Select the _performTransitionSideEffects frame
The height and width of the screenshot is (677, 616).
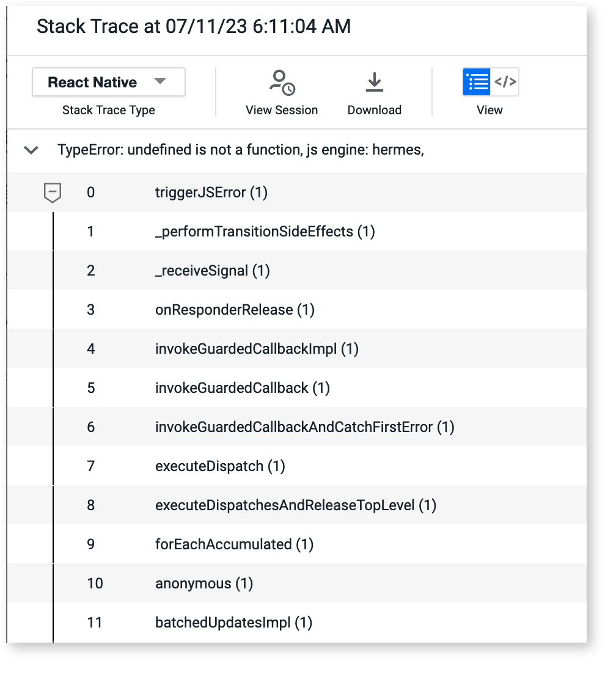coord(297,232)
